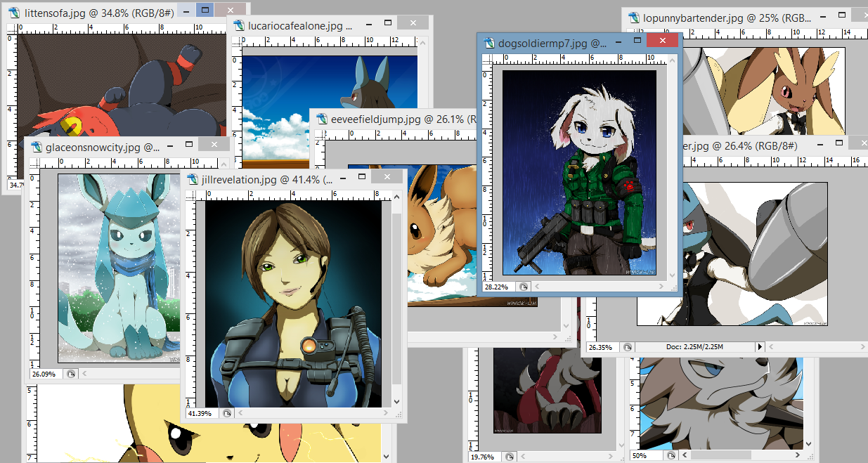
Task: Click the file icon beside dogsoldiermp7.jpg title
Action: (x=488, y=44)
